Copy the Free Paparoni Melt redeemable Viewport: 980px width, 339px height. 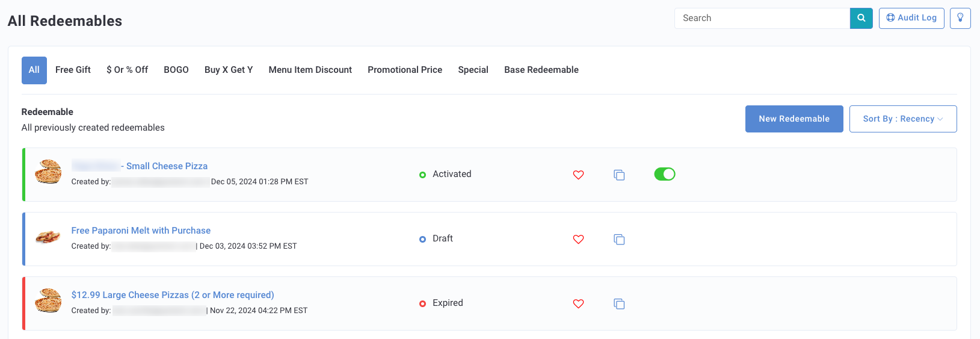coord(619,239)
